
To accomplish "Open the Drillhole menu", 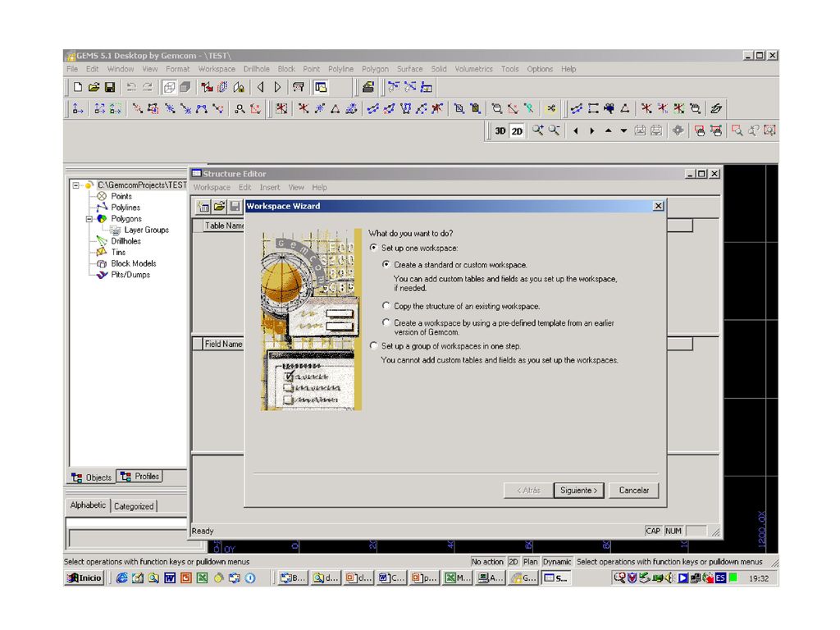I will click(x=257, y=69).
